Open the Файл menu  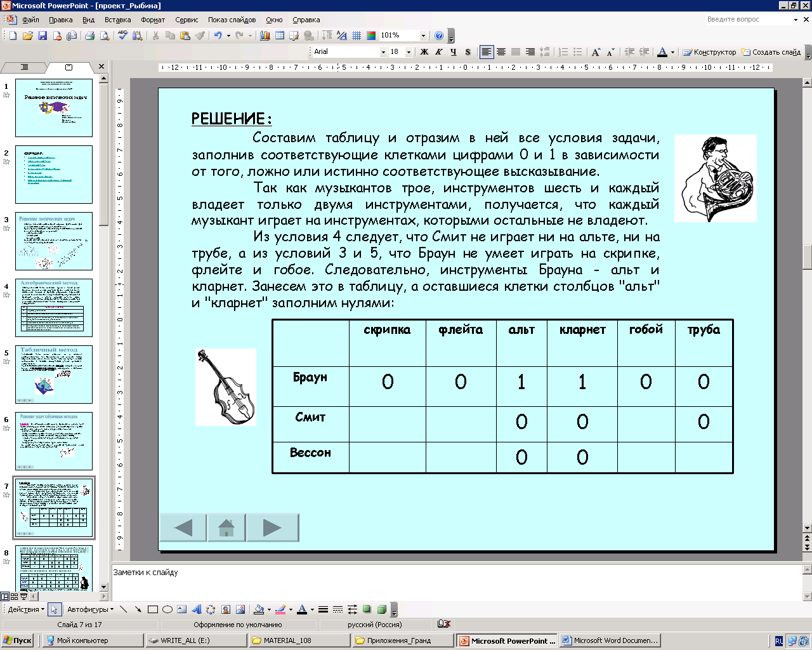click(30, 20)
